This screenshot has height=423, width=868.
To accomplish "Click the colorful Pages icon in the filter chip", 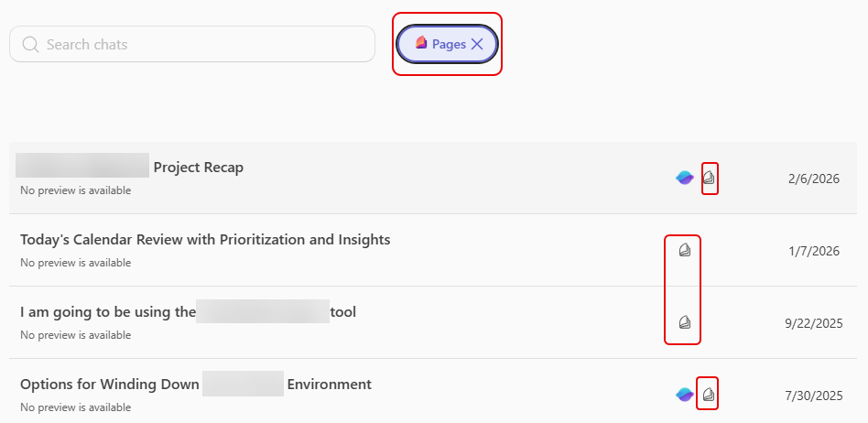I will (x=421, y=44).
